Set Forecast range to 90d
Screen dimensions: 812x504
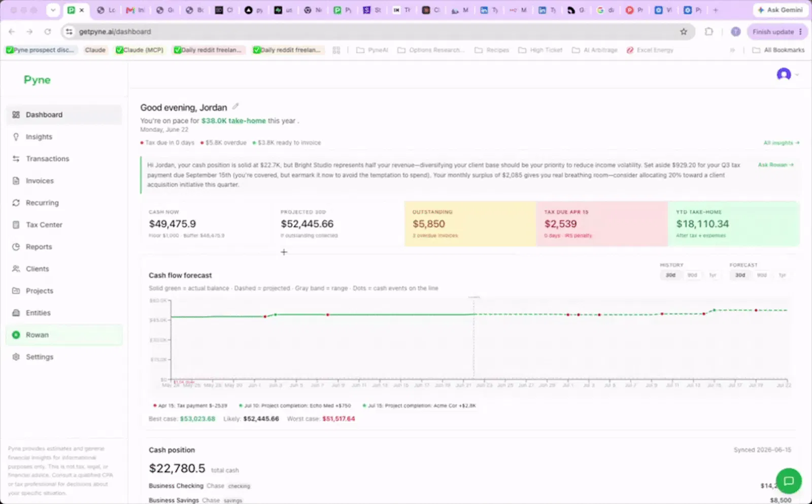[762, 275]
